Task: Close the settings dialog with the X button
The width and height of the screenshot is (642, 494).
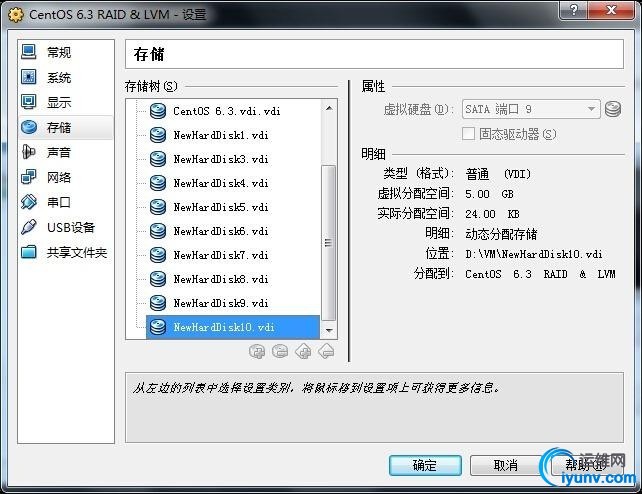Action: [611, 10]
